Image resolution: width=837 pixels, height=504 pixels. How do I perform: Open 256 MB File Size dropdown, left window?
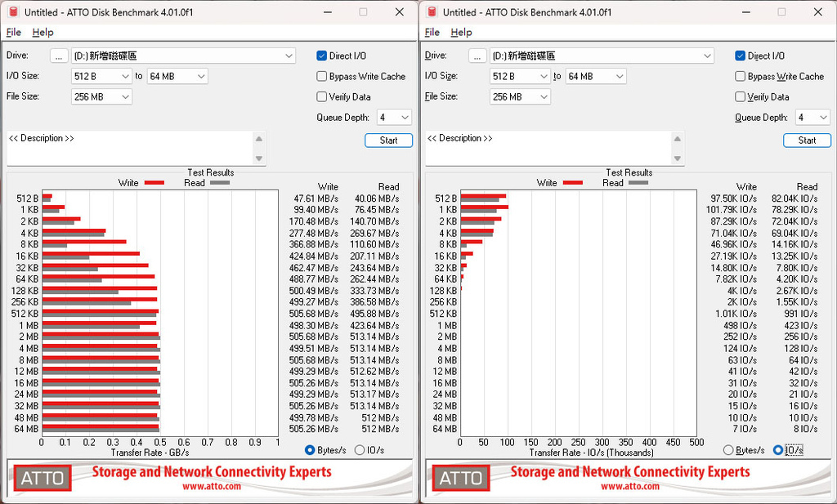(x=101, y=96)
